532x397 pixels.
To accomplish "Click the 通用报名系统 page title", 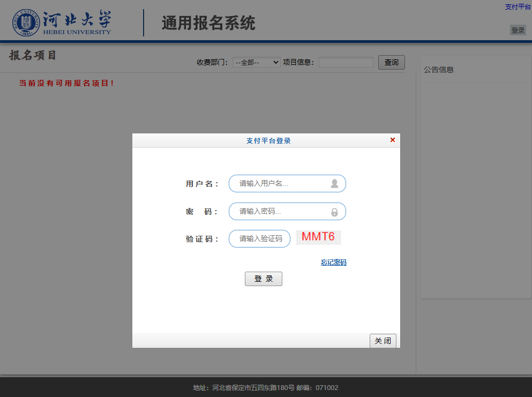I will [x=208, y=24].
